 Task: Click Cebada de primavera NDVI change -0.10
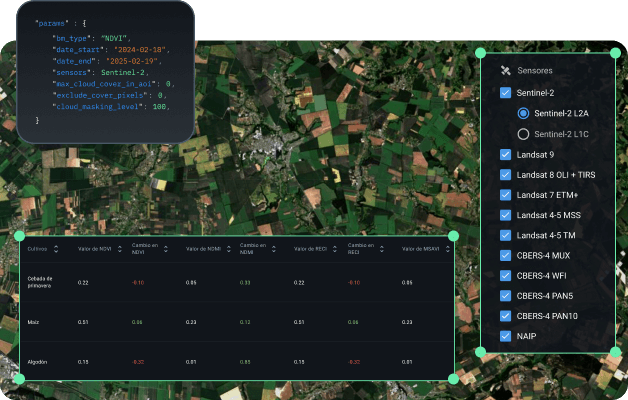pos(138,283)
